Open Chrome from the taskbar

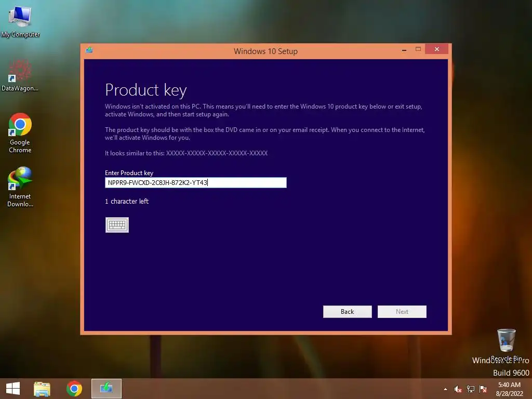[74, 389]
